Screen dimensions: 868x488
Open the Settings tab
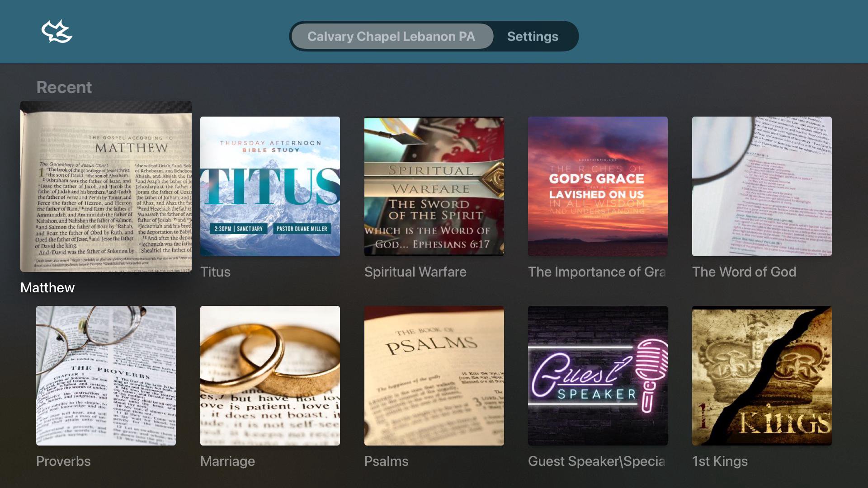pyautogui.click(x=533, y=36)
